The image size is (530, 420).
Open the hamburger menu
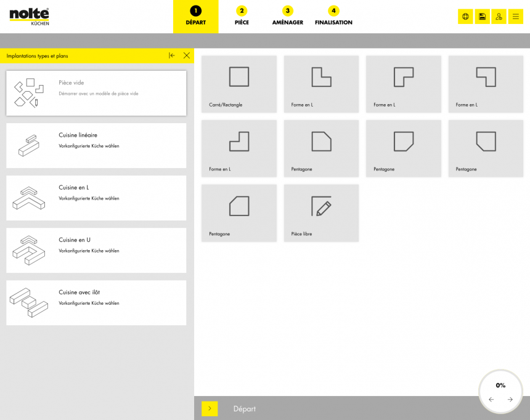[516, 17]
